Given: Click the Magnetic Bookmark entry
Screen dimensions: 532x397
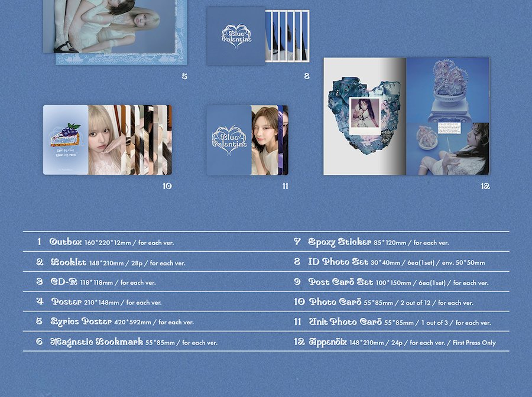Looking at the screenshot, I should point(126,342).
